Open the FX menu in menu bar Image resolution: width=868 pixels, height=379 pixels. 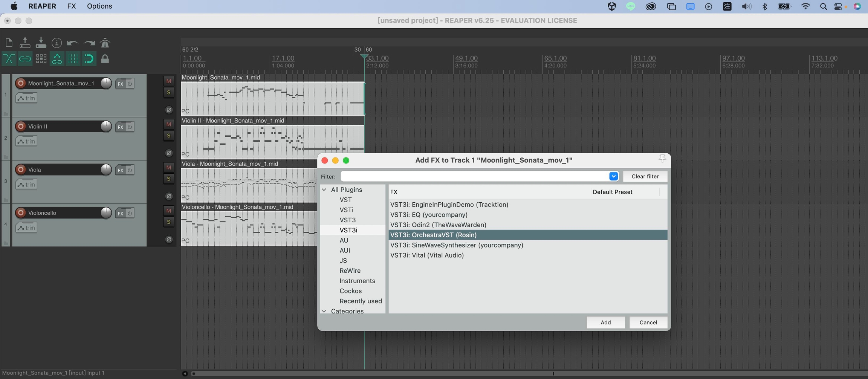coord(71,6)
